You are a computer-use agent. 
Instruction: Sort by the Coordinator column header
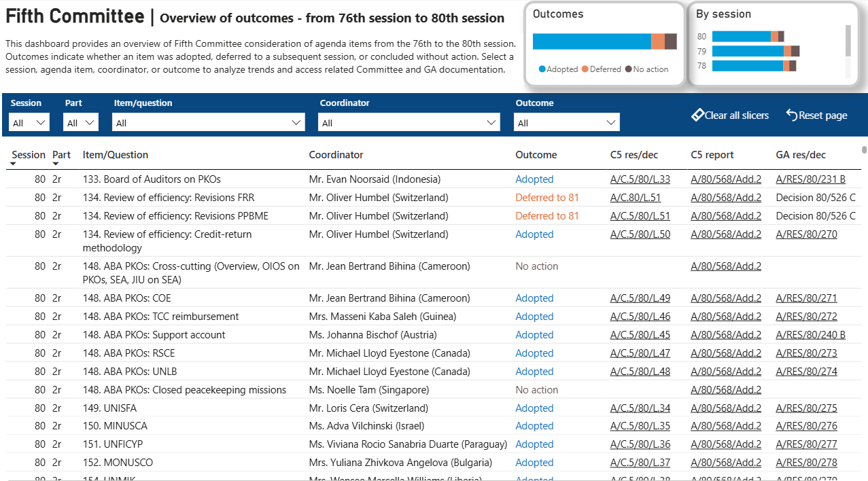[x=336, y=155]
